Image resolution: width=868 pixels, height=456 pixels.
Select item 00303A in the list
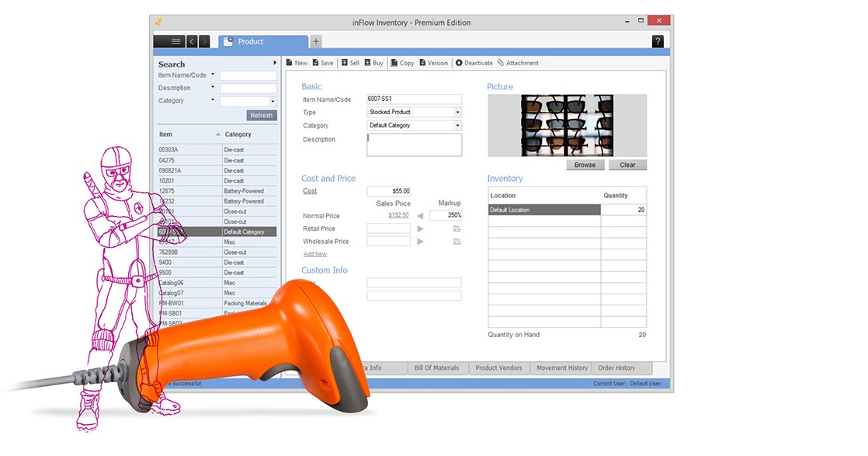[x=217, y=150]
